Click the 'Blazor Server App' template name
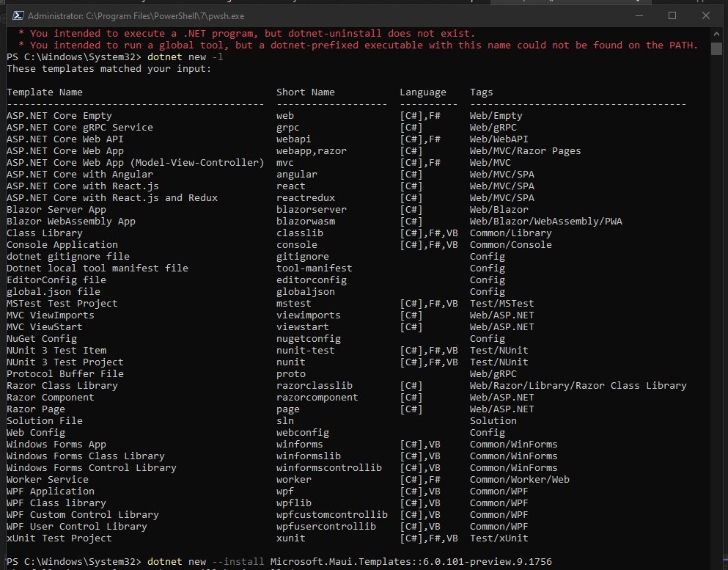The height and width of the screenshot is (570, 728). coord(56,209)
